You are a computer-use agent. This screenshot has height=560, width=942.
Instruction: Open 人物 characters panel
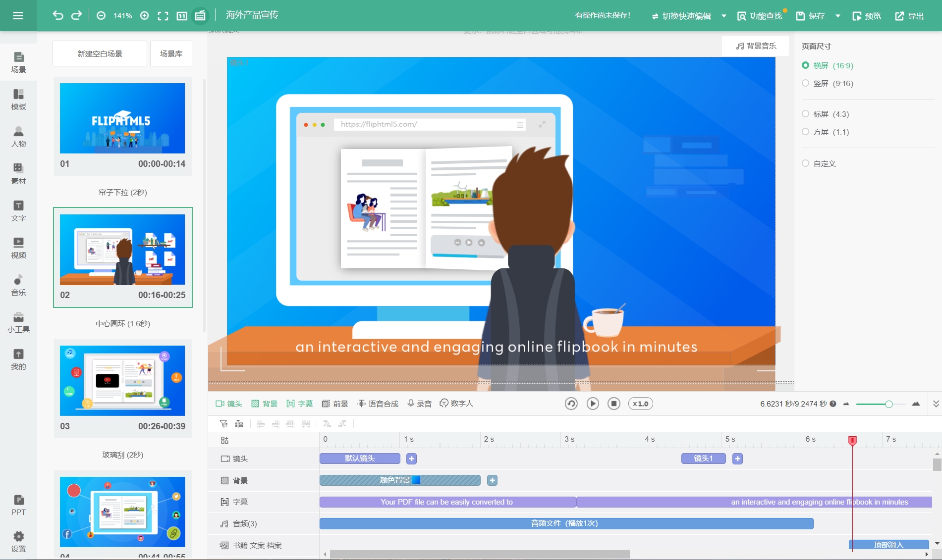tap(18, 137)
